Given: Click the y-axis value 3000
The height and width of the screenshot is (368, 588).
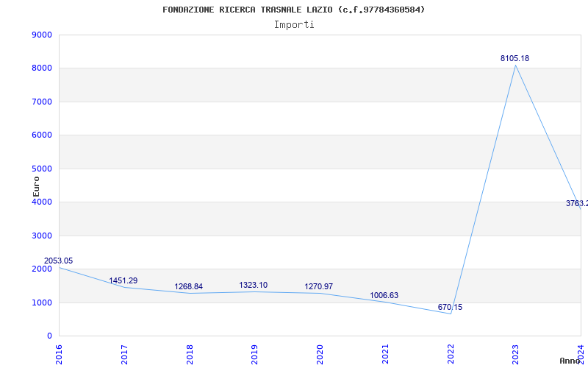Looking at the screenshot, I should click(42, 236).
